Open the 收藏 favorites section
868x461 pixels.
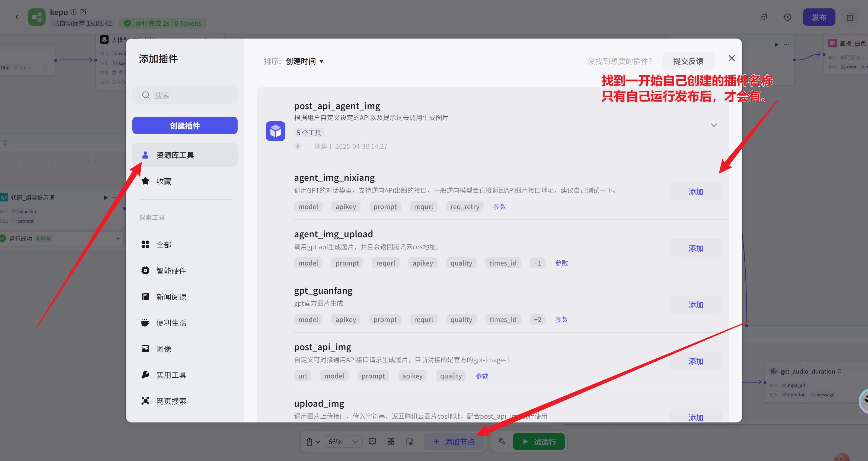click(185, 181)
